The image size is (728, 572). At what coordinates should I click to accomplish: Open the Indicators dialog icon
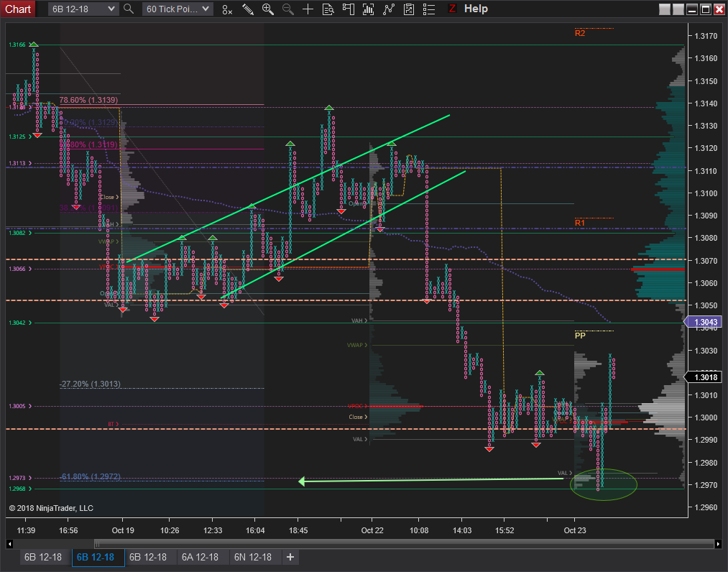coord(368,9)
